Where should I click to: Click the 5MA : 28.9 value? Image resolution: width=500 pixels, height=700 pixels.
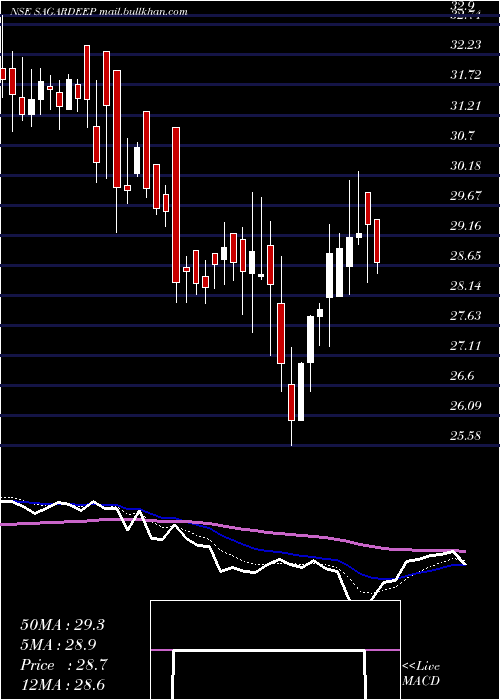coord(59,645)
